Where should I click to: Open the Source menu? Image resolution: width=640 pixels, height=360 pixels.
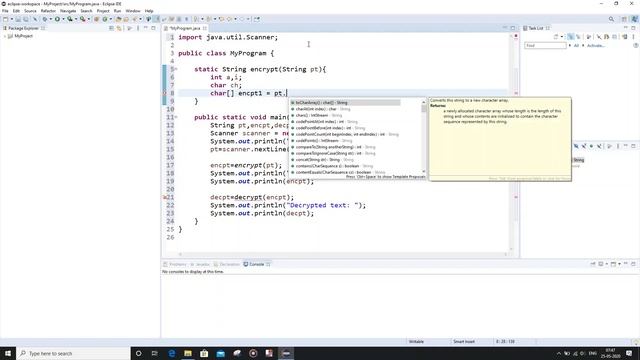tap(30, 11)
